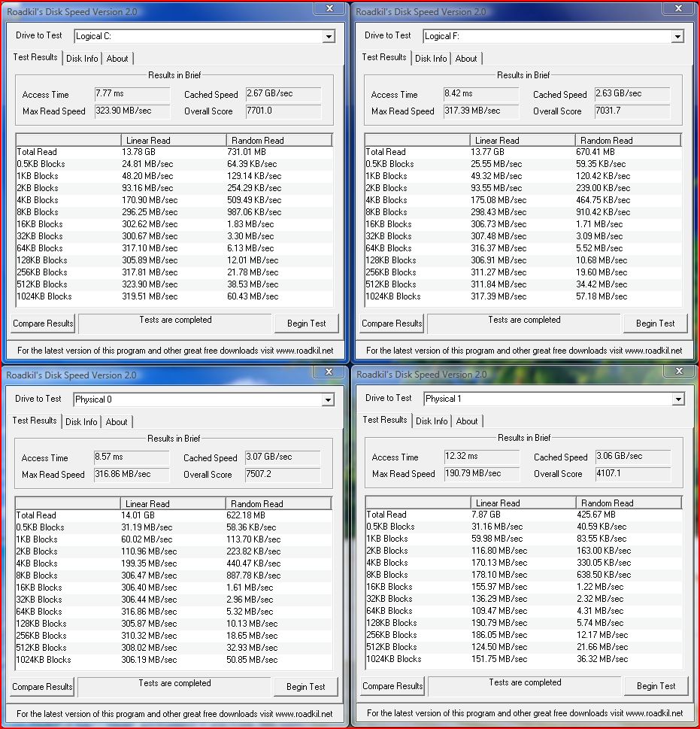The height and width of the screenshot is (729, 700).
Task: Click Overall Score field 4107.1
Action: 632,474
